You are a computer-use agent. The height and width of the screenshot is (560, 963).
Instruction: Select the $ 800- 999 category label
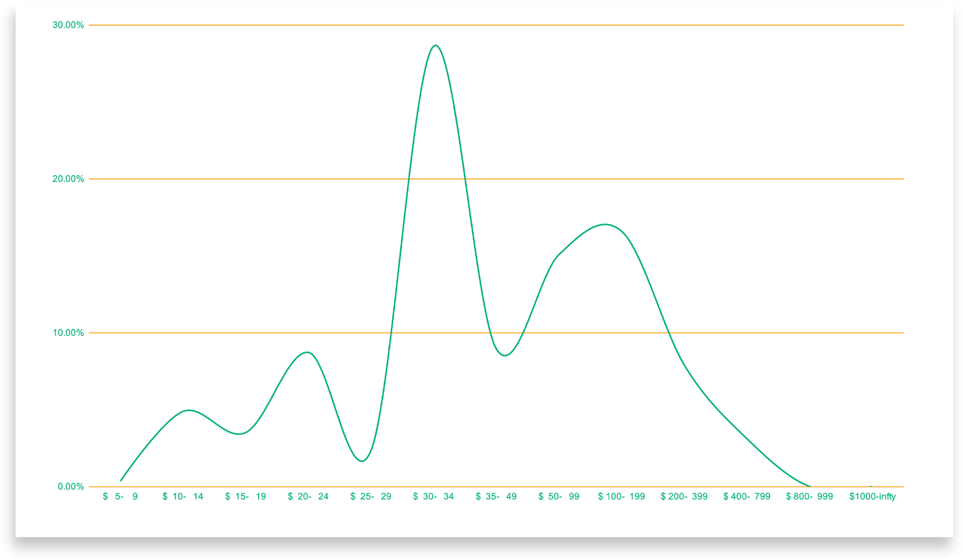pos(810,497)
